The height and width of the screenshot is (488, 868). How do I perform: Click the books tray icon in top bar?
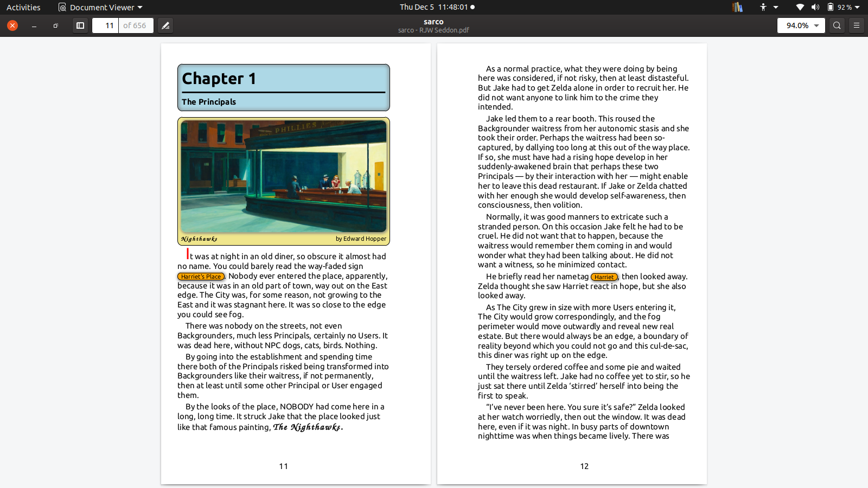click(x=737, y=7)
